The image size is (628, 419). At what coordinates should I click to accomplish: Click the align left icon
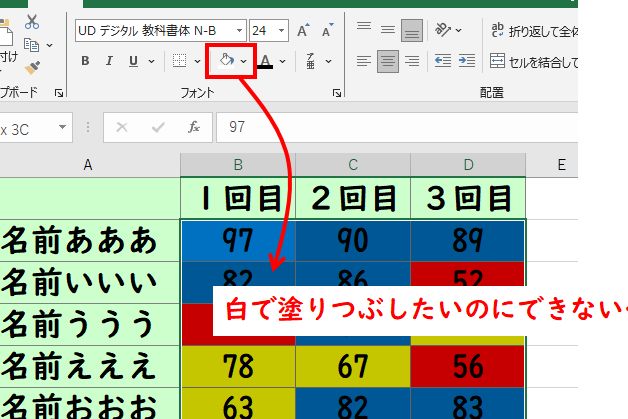[364, 62]
